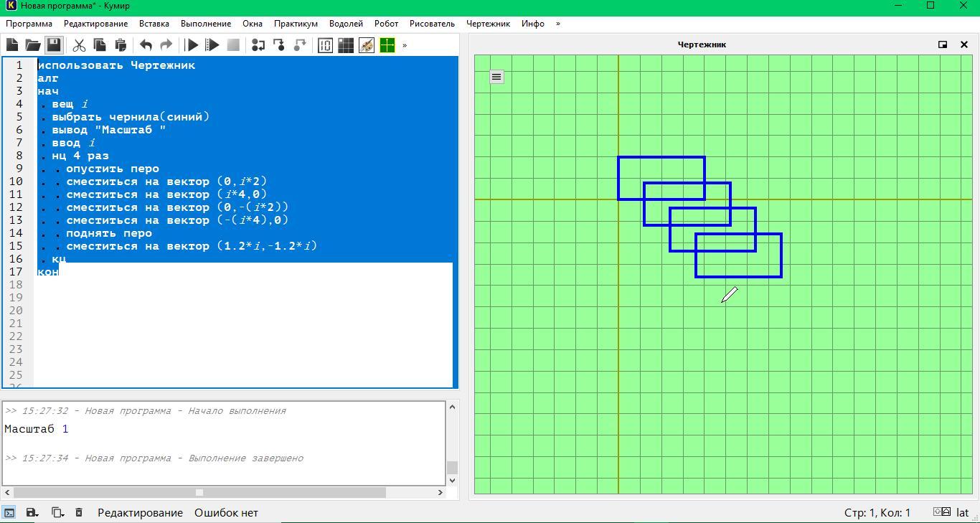Viewport: 980px width, 523px height.
Task: Close the Чертежник panel
Action: (x=964, y=44)
